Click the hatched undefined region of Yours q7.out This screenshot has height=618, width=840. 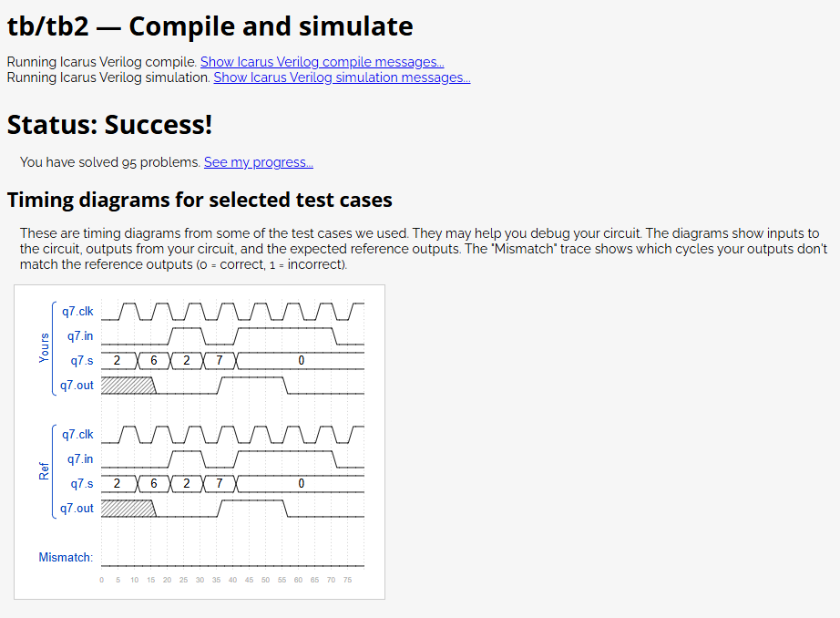128,386
